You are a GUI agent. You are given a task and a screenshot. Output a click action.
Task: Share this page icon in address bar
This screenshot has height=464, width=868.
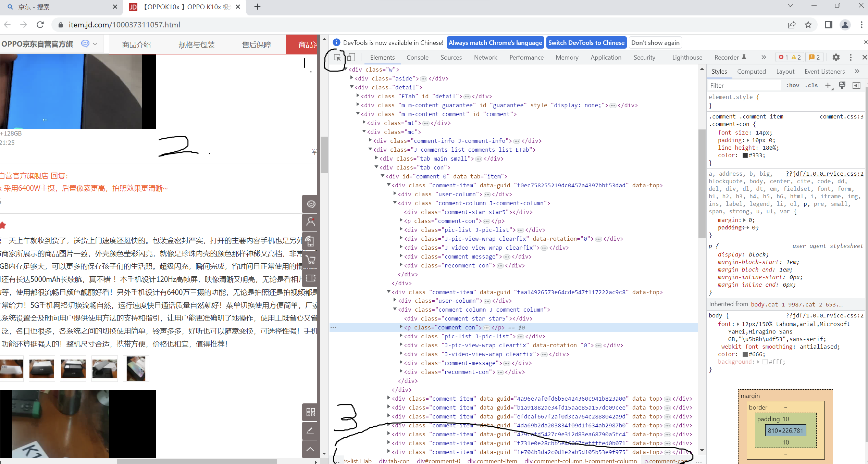click(792, 25)
